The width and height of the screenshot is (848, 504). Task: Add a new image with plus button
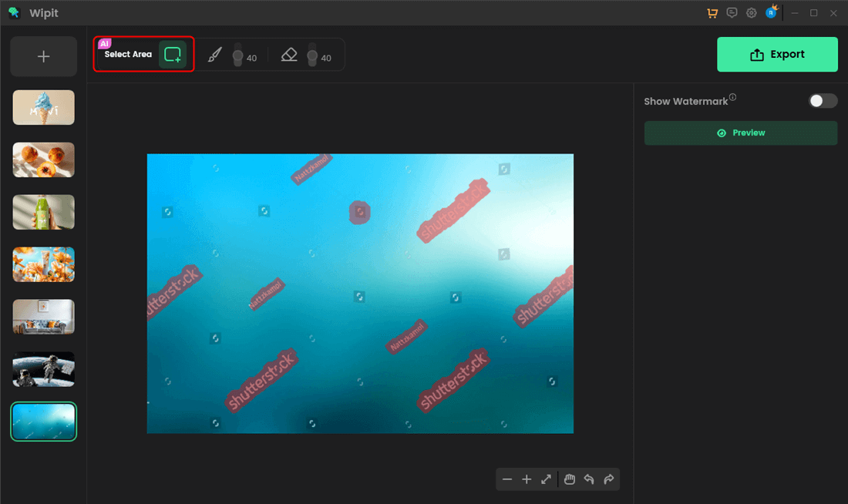click(44, 56)
